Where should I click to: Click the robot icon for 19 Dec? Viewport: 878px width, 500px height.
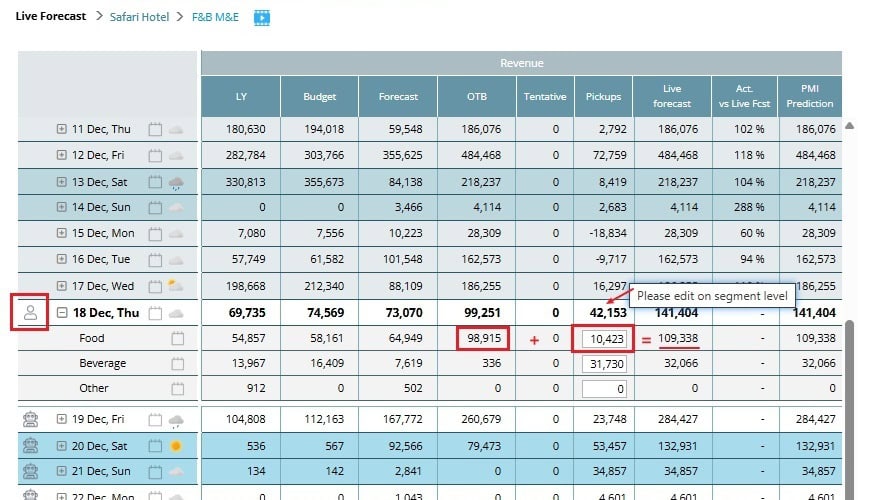(x=30, y=419)
